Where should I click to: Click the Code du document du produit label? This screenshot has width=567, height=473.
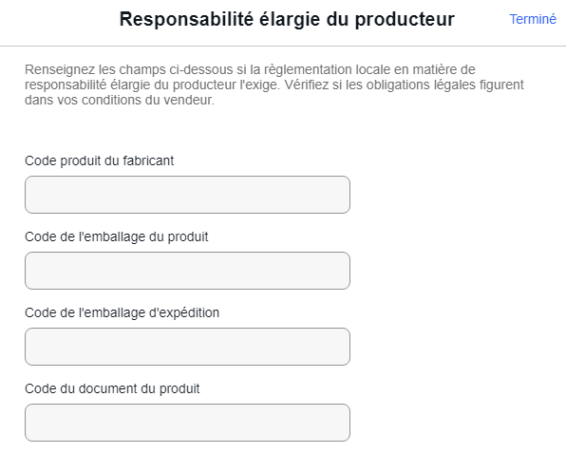(112, 389)
